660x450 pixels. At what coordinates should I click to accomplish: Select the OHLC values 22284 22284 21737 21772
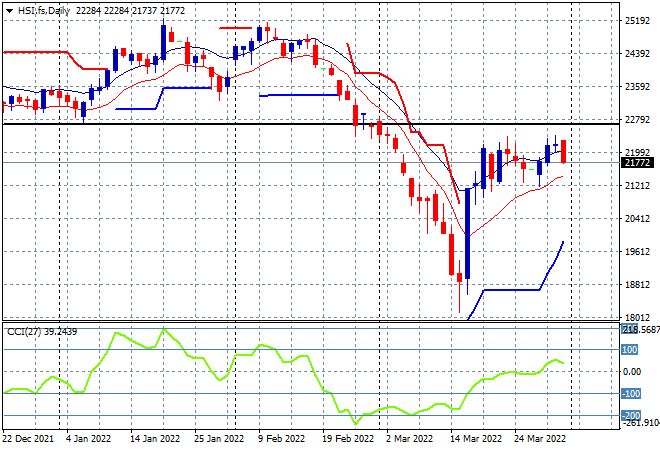(x=130, y=11)
